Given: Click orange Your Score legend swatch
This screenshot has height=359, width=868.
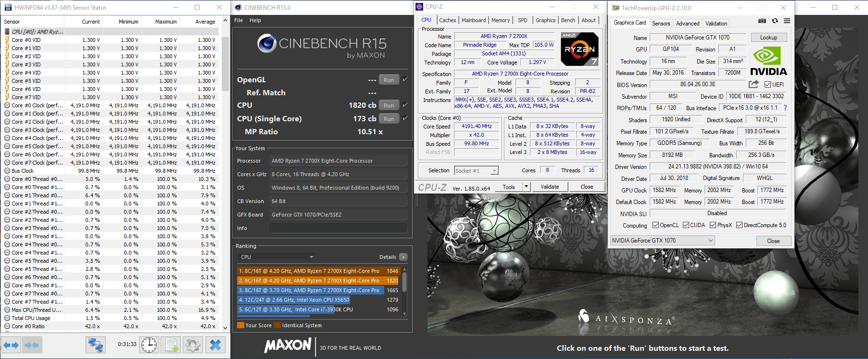Looking at the screenshot, I should [241, 325].
